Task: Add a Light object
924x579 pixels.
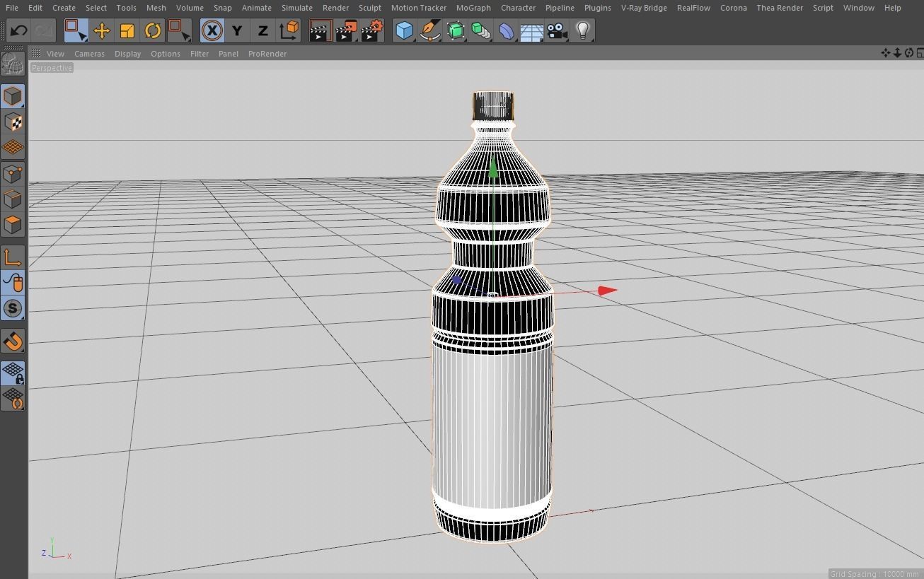Action: coord(583,30)
